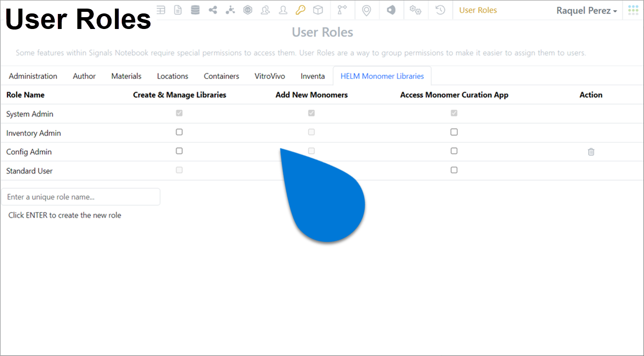The image size is (644, 356).
Task: Open the location pin icon
Action: (x=367, y=10)
